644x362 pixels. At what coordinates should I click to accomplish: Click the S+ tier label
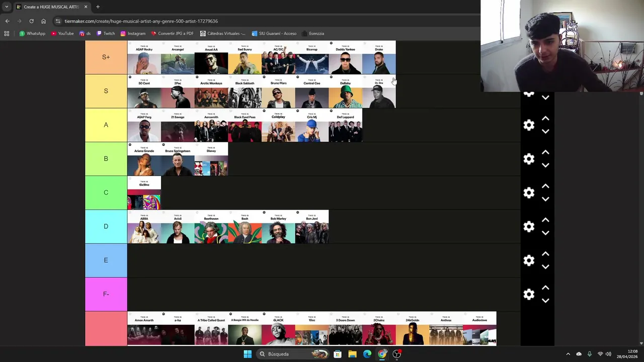point(106,57)
